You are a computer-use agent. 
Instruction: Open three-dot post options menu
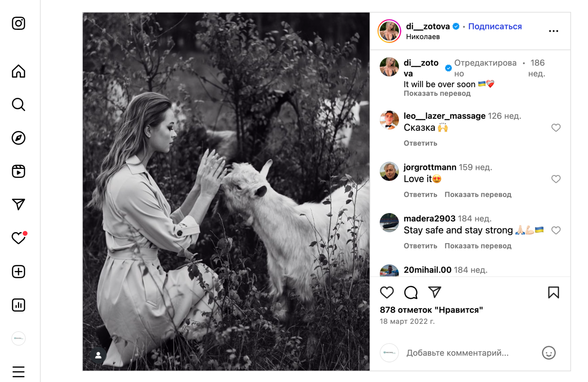553,31
